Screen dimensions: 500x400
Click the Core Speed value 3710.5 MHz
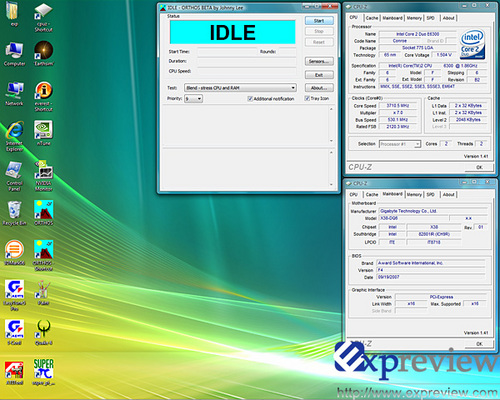click(398, 106)
